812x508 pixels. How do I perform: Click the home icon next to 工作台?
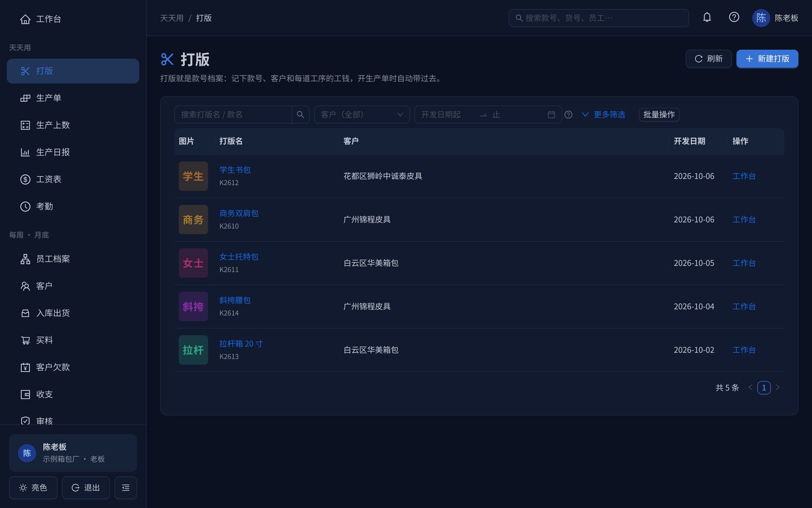[x=25, y=19]
